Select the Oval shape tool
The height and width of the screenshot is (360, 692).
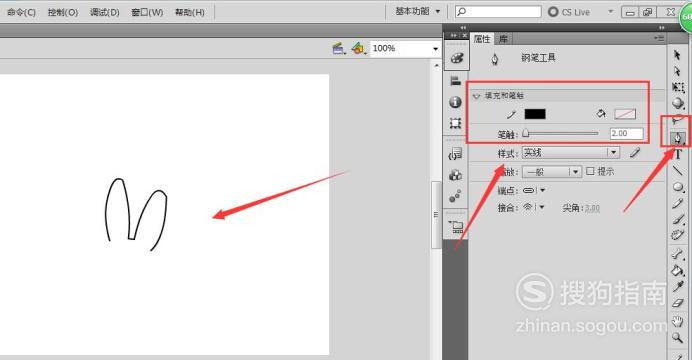(678, 187)
